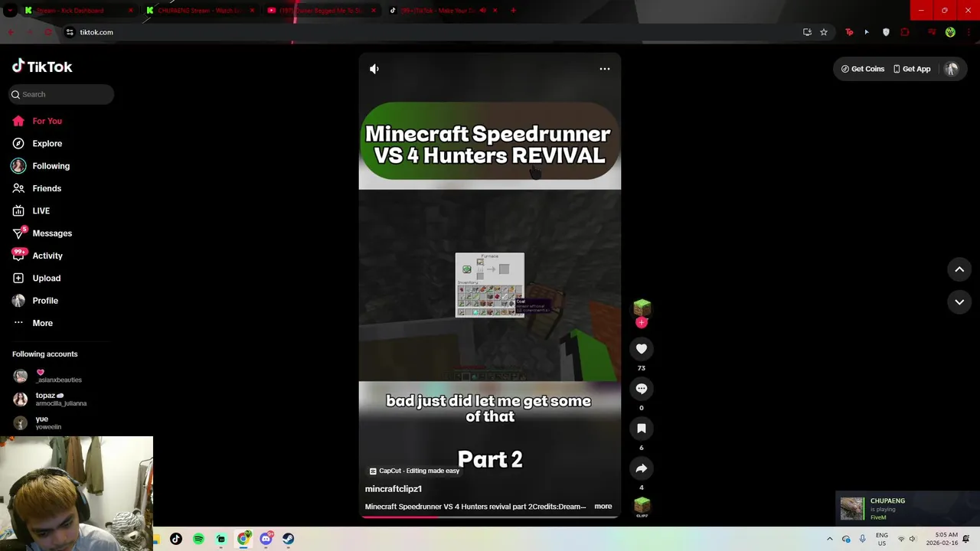Open the taskbar volume control
Viewport: 980px width, 551px height.
coord(912,539)
